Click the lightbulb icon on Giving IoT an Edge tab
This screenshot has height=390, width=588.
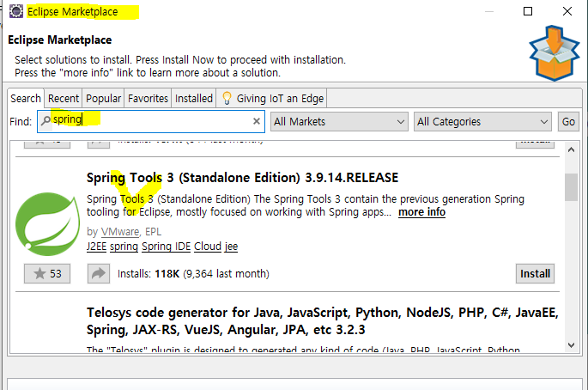pyautogui.click(x=227, y=98)
